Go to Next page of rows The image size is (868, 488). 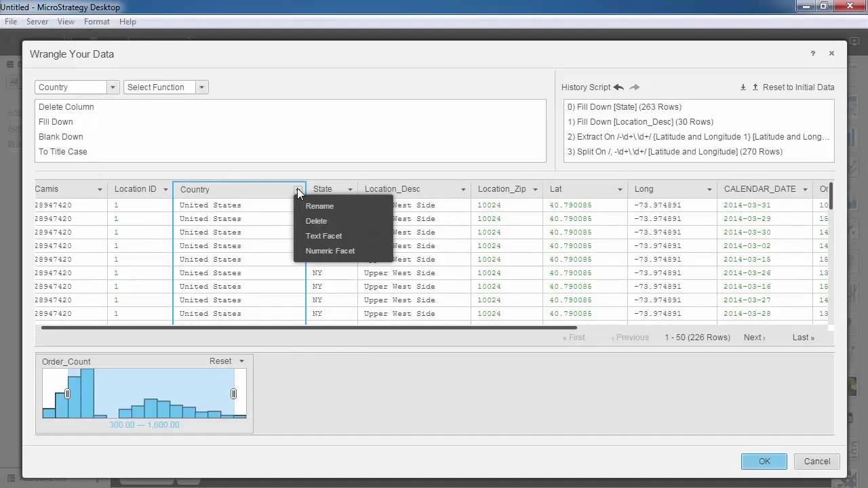point(754,338)
